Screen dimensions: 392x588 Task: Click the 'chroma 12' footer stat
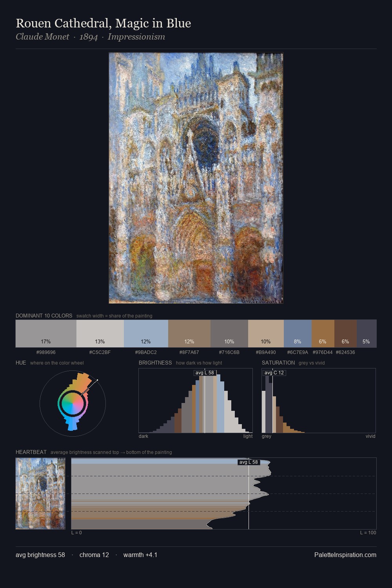pyautogui.click(x=94, y=555)
